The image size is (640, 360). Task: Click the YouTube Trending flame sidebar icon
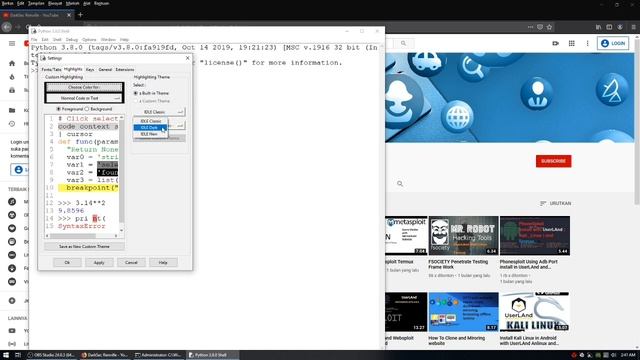pyautogui.click(x=12, y=77)
